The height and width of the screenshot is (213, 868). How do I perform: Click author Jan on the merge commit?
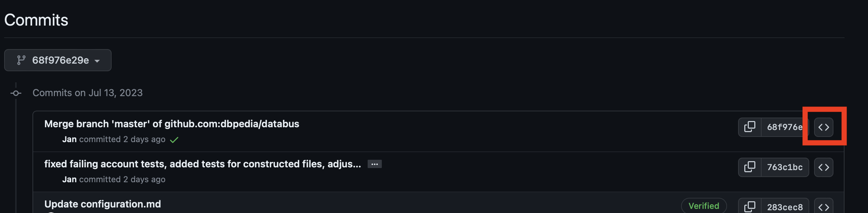(x=69, y=139)
